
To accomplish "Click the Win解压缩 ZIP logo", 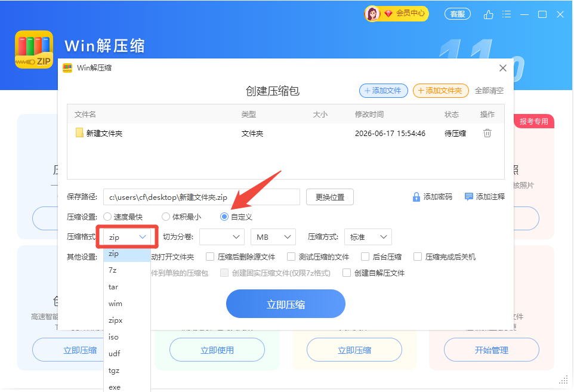I will tap(34, 50).
